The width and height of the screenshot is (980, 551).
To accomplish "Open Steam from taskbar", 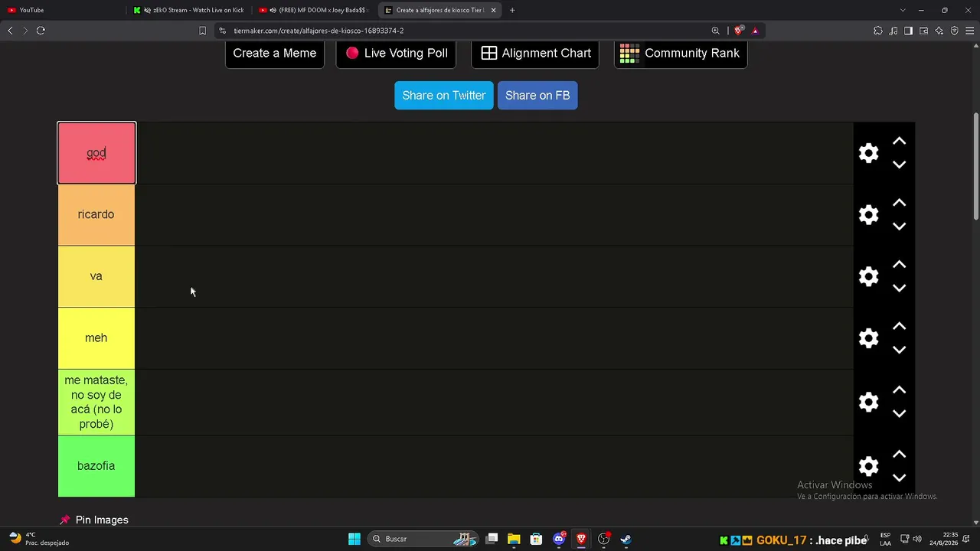I will coord(626,539).
